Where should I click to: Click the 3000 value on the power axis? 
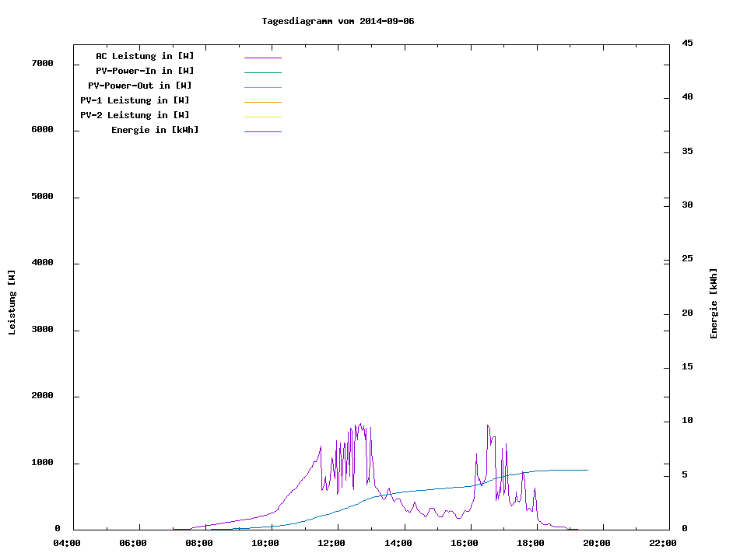(40, 330)
